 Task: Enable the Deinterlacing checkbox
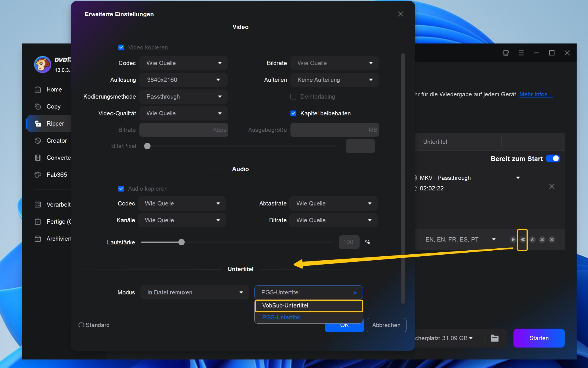pos(293,97)
